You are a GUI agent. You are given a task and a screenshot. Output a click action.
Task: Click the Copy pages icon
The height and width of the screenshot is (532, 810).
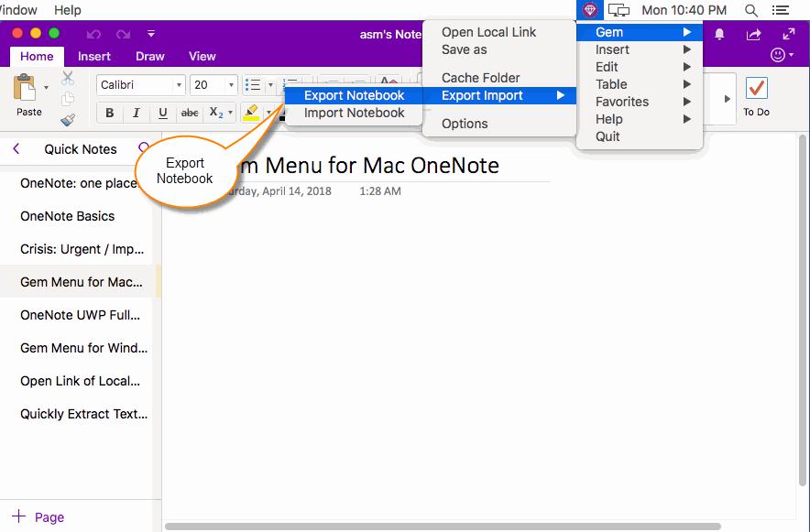[x=68, y=99]
